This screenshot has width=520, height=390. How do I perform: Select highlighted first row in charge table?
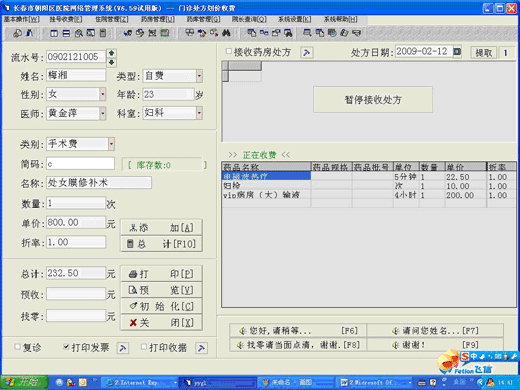369,176
